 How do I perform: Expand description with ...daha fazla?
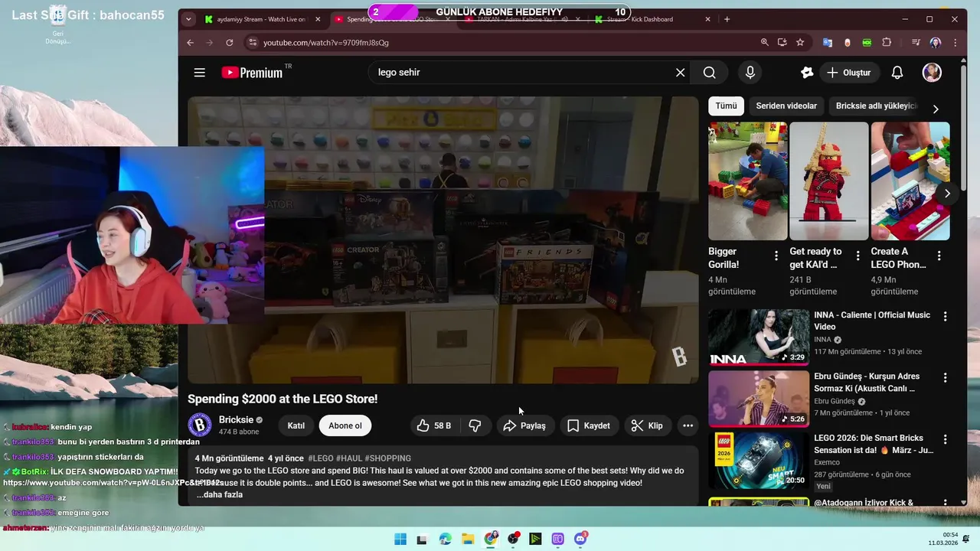(x=220, y=495)
